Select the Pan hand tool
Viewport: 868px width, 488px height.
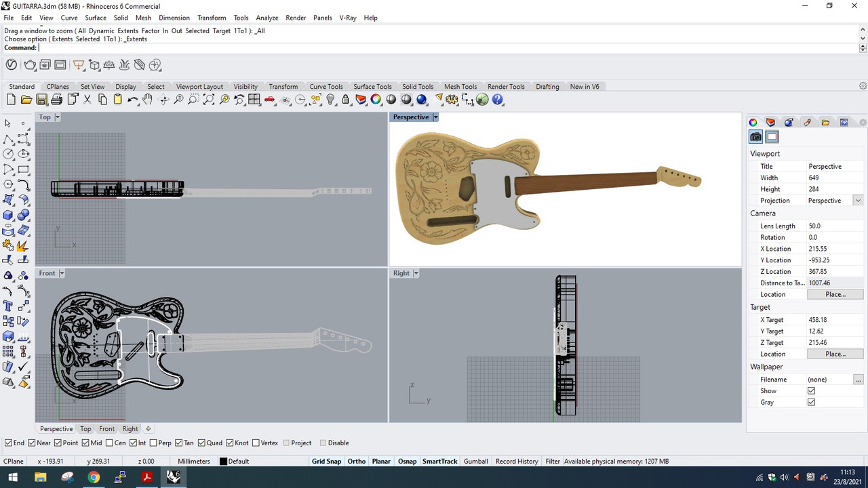coord(147,100)
